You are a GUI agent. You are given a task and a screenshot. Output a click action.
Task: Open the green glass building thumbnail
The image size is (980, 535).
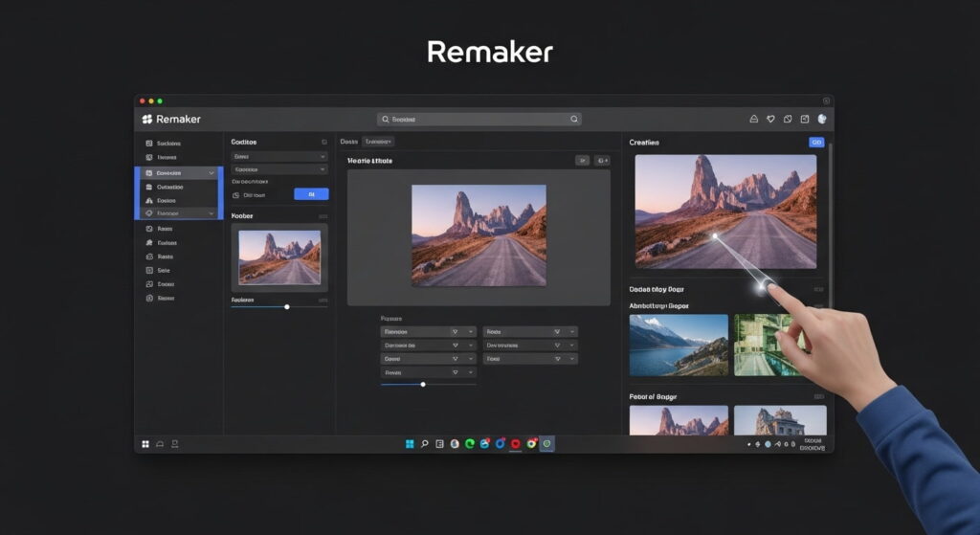pos(766,345)
